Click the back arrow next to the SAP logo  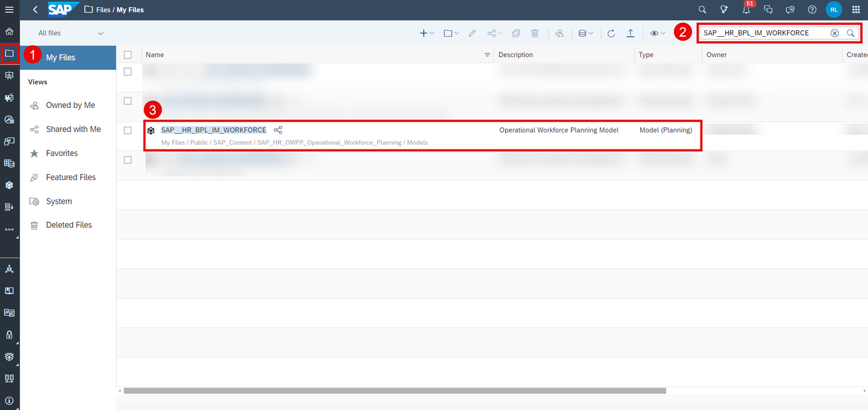click(36, 10)
